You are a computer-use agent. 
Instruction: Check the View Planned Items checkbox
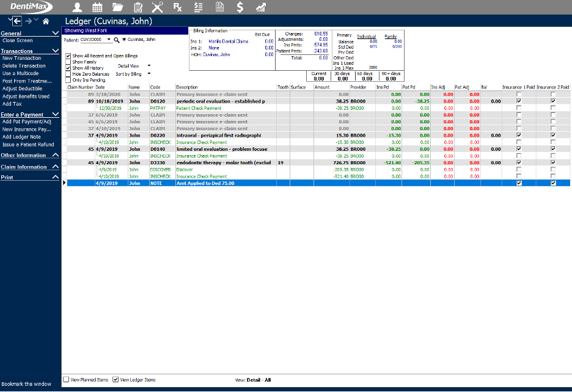(x=66, y=380)
